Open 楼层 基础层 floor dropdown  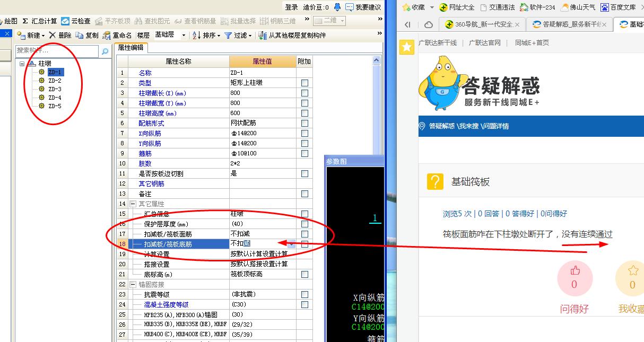[x=184, y=35]
